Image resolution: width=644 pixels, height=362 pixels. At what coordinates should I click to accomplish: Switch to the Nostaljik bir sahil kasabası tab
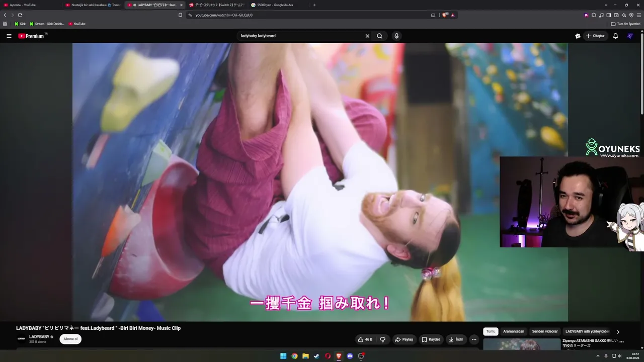(x=93, y=5)
